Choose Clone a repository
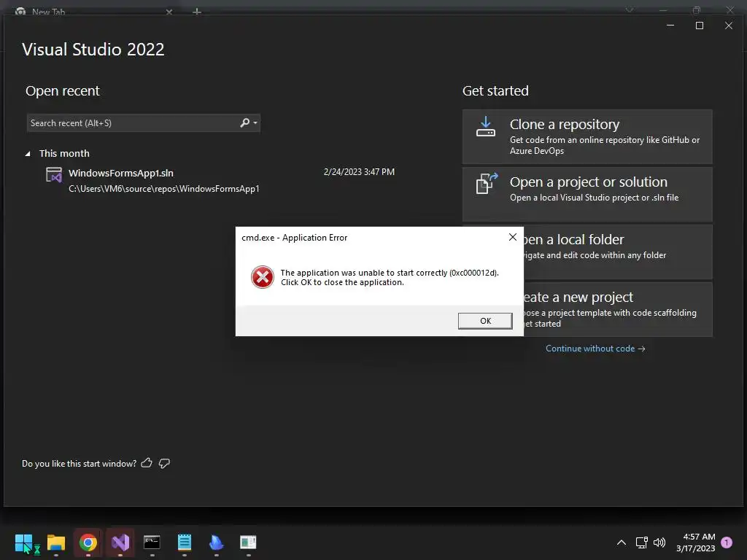 pyautogui.click(x=587, y=136)
